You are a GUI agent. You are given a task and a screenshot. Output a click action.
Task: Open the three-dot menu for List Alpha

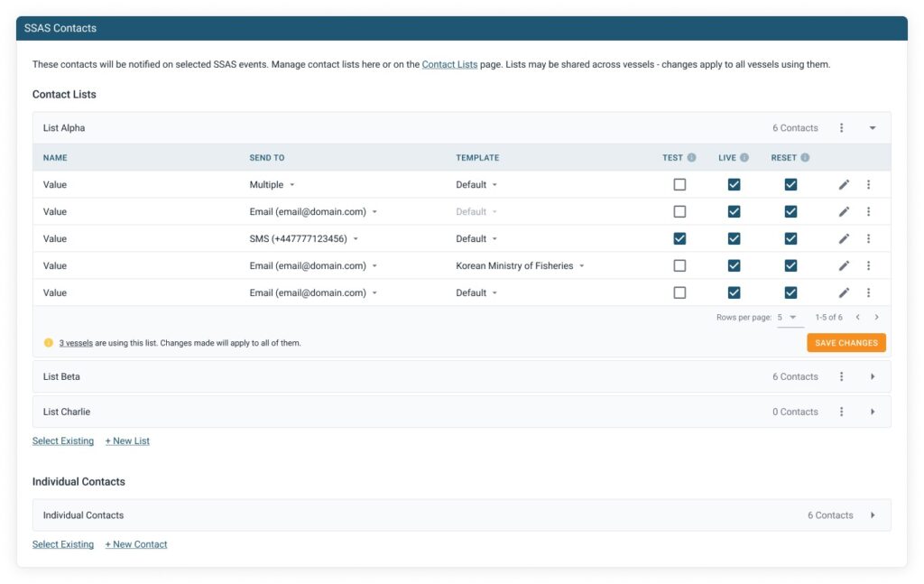point(841,128)
